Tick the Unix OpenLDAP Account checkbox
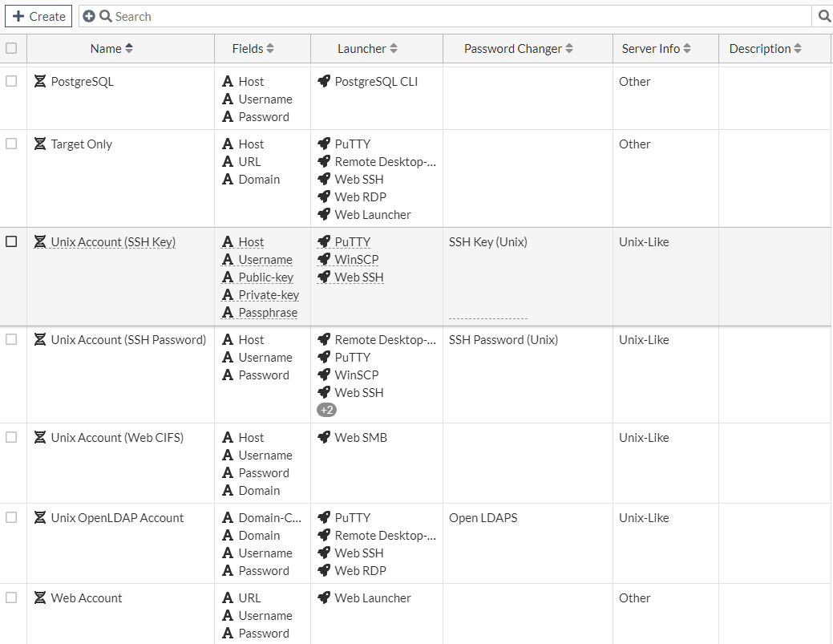The image size is (833, 644). (11, 517)
